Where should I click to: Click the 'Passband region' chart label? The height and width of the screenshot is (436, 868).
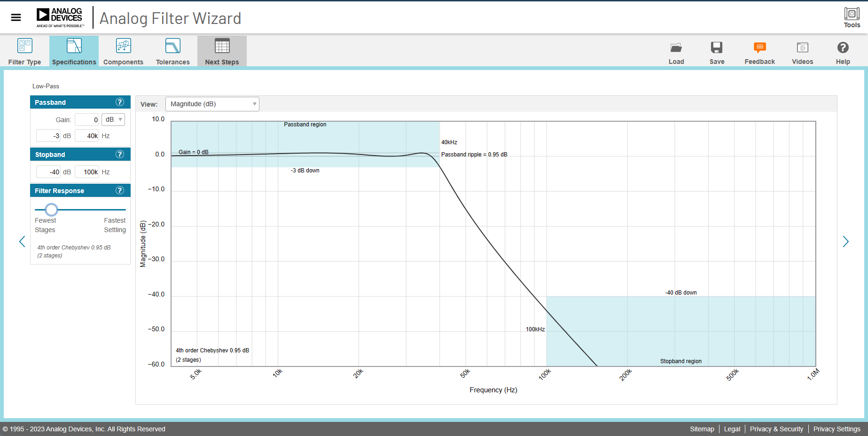pos(305,125)
